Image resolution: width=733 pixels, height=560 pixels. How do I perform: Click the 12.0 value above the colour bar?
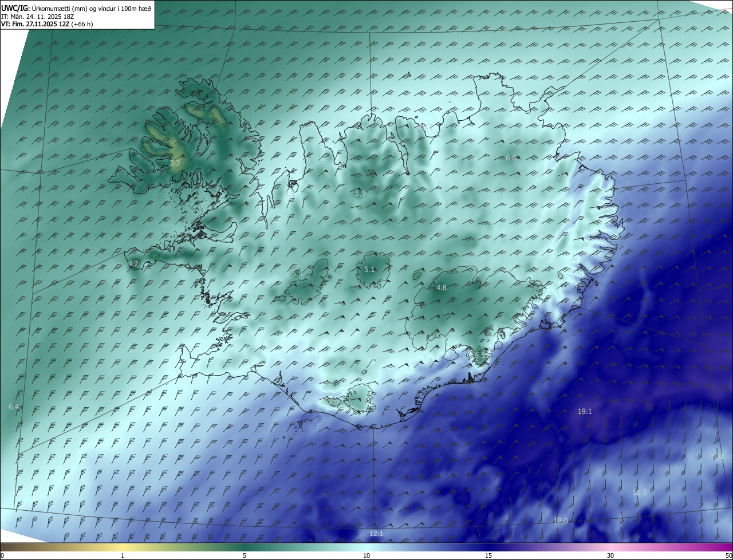[x=561, y=520]
